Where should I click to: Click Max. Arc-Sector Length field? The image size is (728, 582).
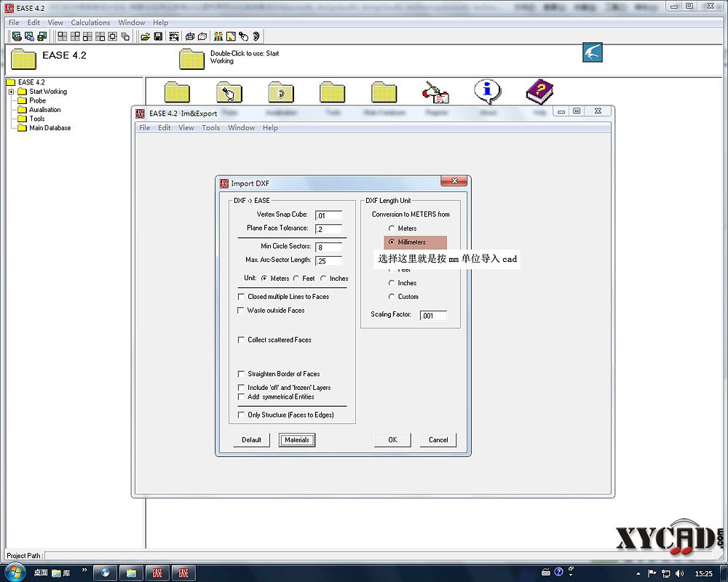328,261
